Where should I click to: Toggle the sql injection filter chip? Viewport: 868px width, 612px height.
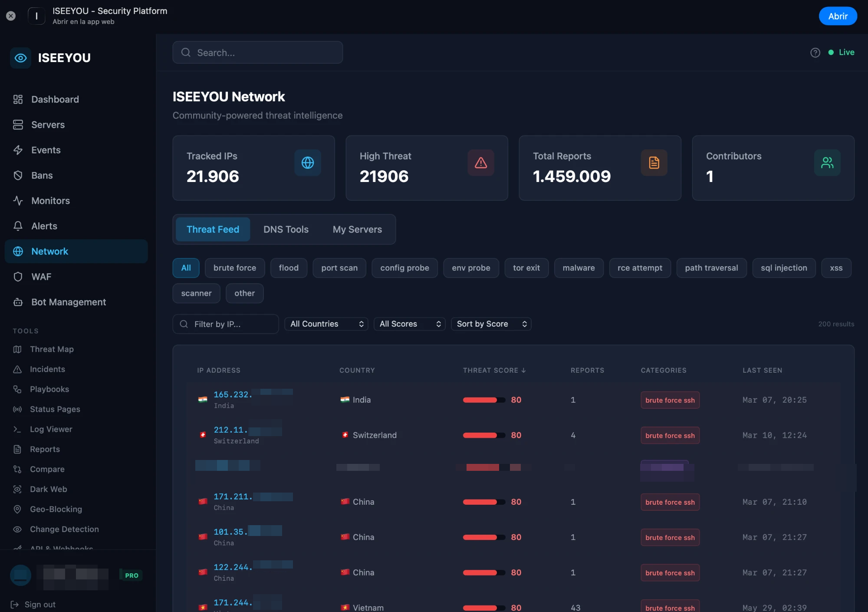click(784, 268)
